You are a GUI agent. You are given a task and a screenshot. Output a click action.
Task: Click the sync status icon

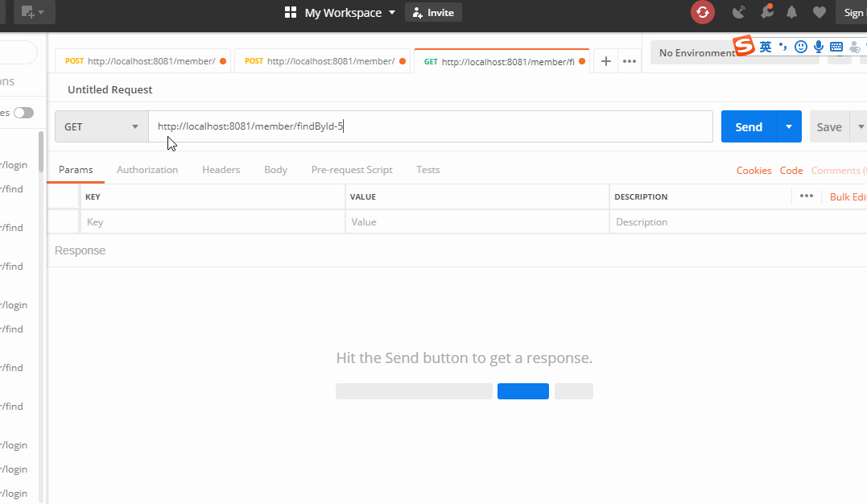(702, 12)
